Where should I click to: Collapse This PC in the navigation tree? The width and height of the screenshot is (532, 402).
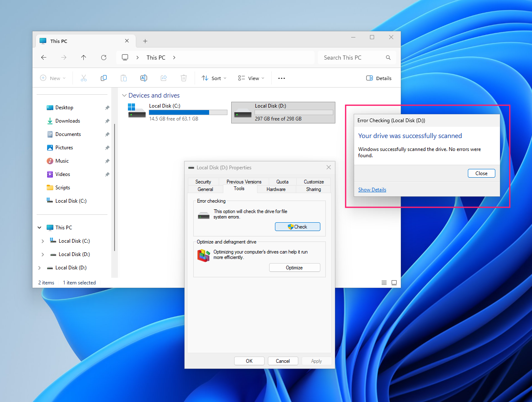tap(40, 228)
